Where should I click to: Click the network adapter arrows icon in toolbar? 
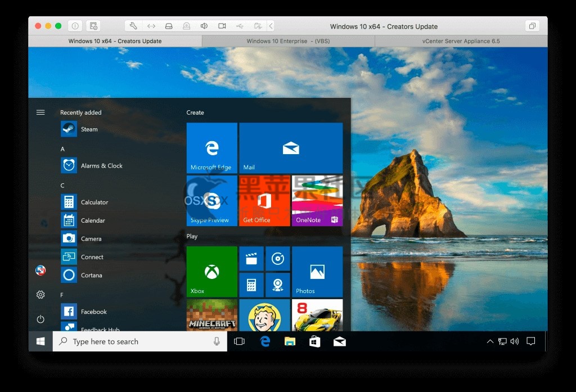click(x=151, y=26)
